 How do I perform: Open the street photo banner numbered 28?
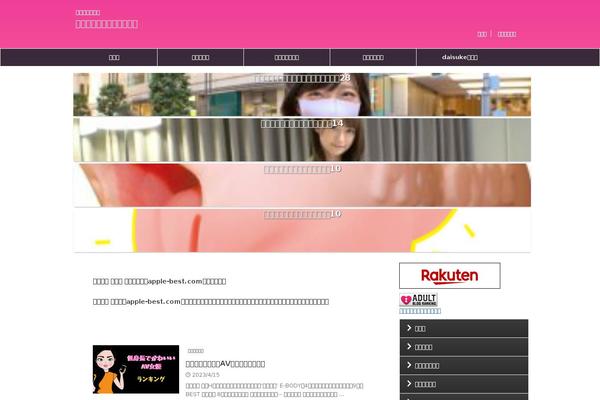(x=302, y=95)
